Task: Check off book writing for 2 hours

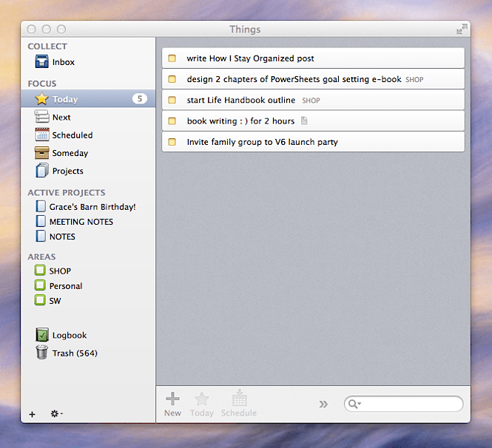Action: [172, 121]
